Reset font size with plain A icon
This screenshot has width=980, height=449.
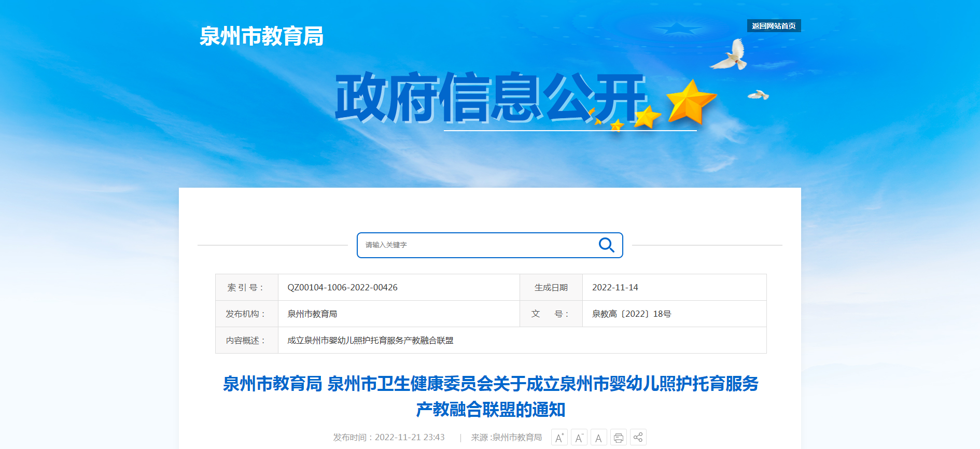click(599, 438)
